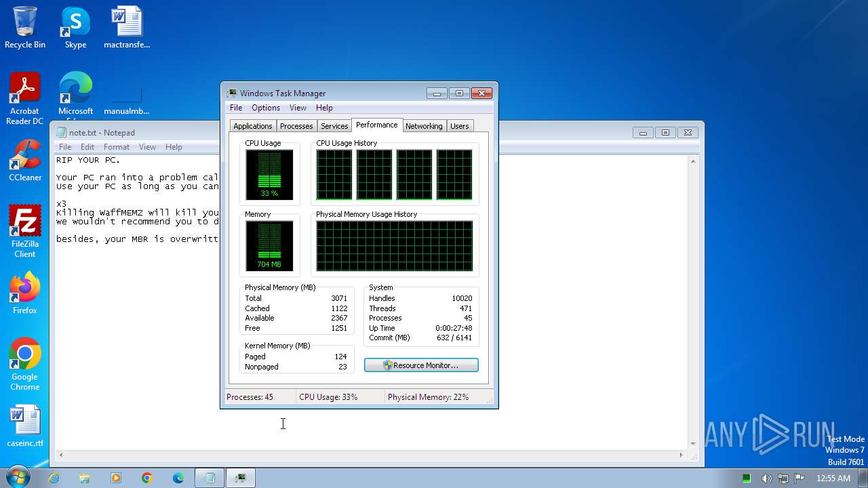Image resolution: width=868 pixels, height=488 pixels.
Task: Launch Firefox desktop shortcut
Action: click(25, 293)
